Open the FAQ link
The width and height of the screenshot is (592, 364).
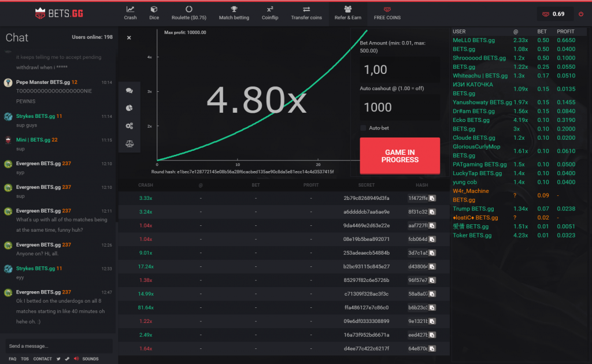(x=13, y=359)
